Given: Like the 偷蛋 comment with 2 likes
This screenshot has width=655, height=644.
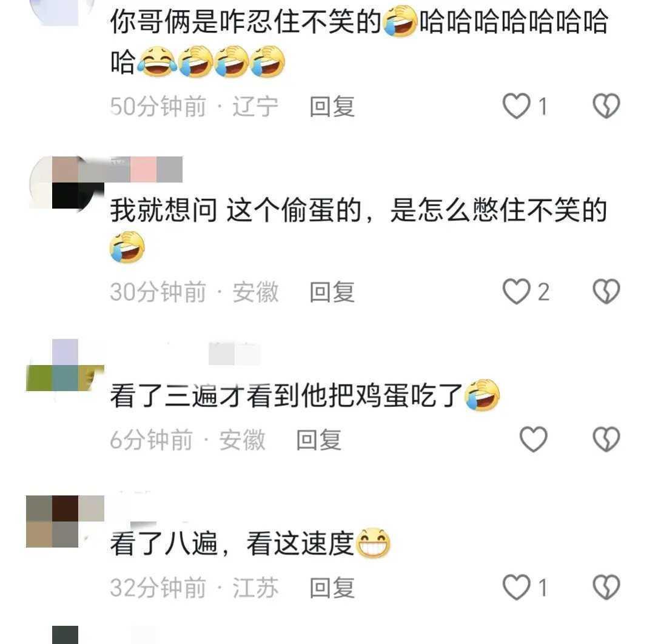Looking at the screenshot, I should (517, 292).
